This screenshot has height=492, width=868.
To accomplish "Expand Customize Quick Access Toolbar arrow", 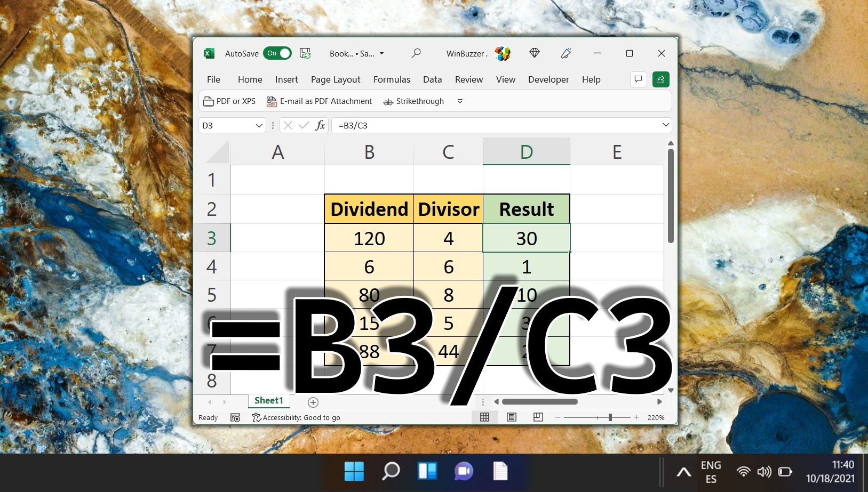I will point(460,101).
